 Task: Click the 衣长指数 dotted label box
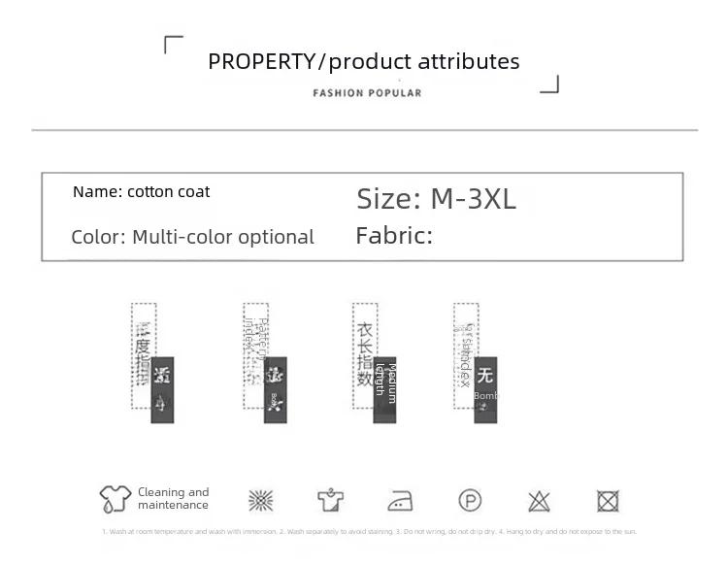[x=365, y=356]
